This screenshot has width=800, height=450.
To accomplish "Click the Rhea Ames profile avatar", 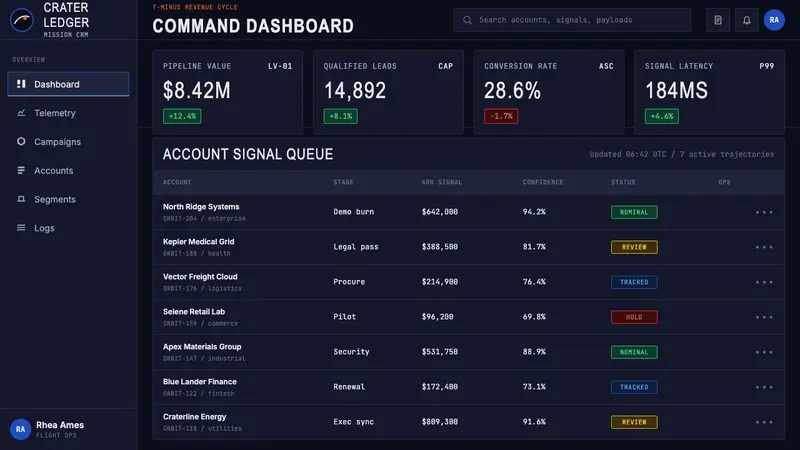I will (20, 429).
